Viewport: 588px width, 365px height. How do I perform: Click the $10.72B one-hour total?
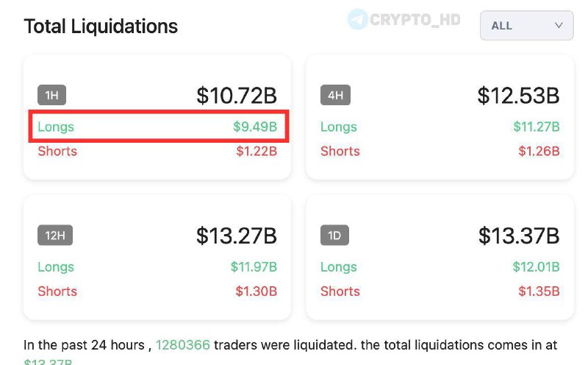click(236, 96)
